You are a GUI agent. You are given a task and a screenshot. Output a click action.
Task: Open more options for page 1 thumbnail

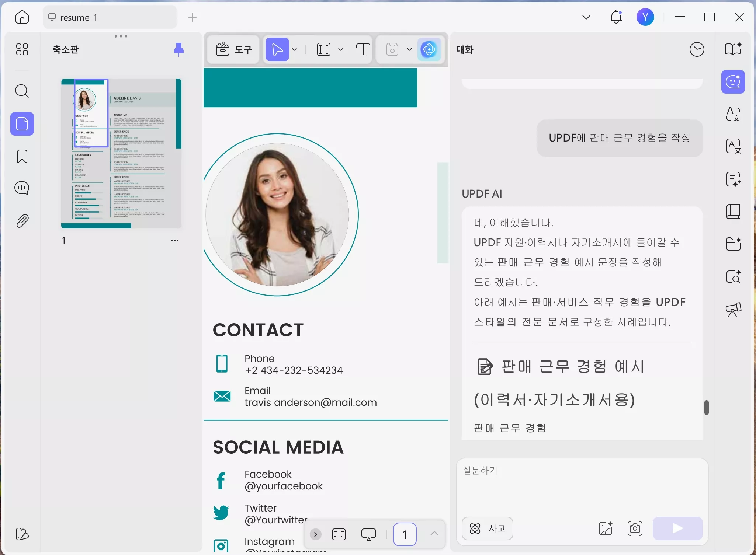tap(175, 240)
